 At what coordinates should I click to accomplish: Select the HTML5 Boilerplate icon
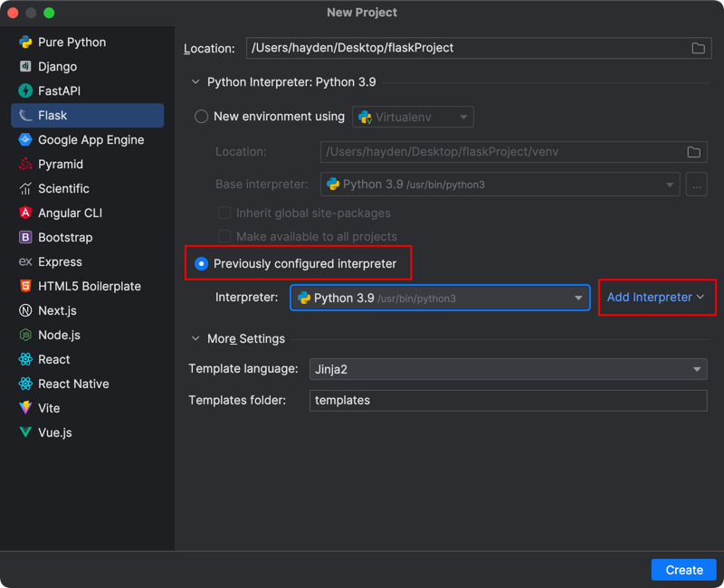pyautogui.click(x=25, y=287)
